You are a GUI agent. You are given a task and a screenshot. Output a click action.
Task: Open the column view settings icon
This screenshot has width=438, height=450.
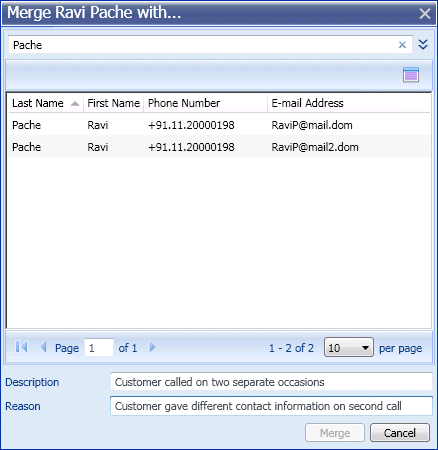(x=411, y=74)
